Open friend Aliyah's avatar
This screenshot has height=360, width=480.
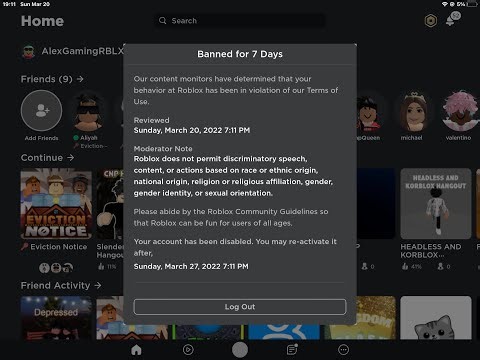coord(88,112)
